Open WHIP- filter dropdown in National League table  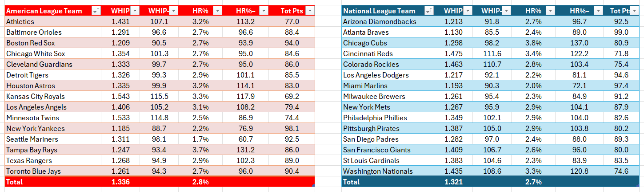[x=506, y=11]
